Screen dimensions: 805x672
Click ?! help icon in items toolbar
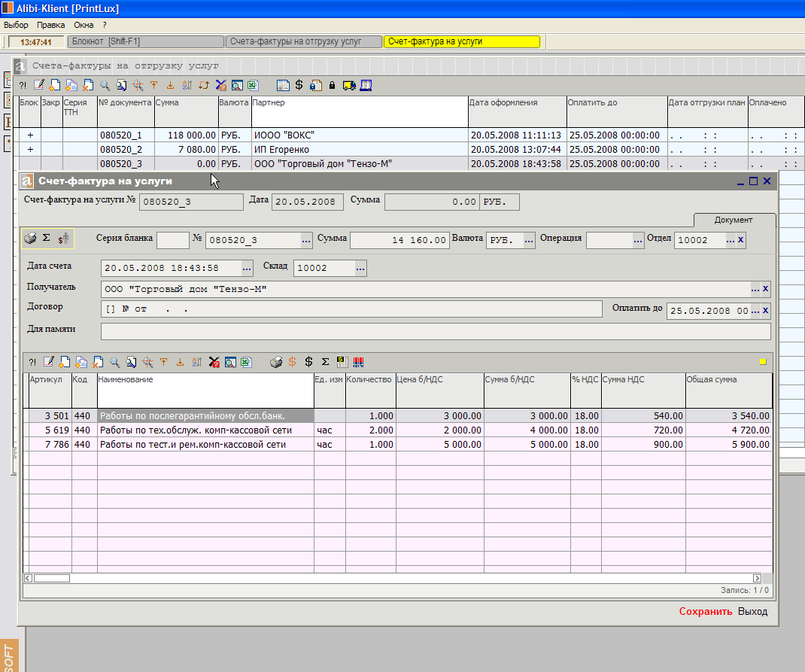[x=32, y=363]
